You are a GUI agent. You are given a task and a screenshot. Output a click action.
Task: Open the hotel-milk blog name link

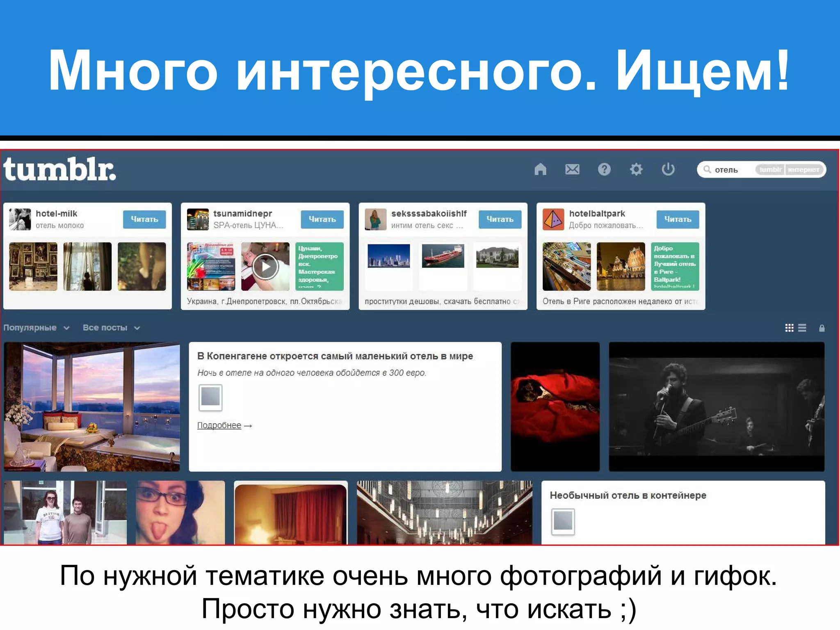coord(56,213)
